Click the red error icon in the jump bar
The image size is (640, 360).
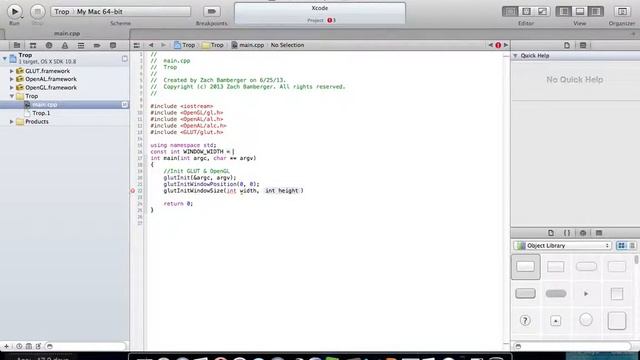(x=498, y=45)
